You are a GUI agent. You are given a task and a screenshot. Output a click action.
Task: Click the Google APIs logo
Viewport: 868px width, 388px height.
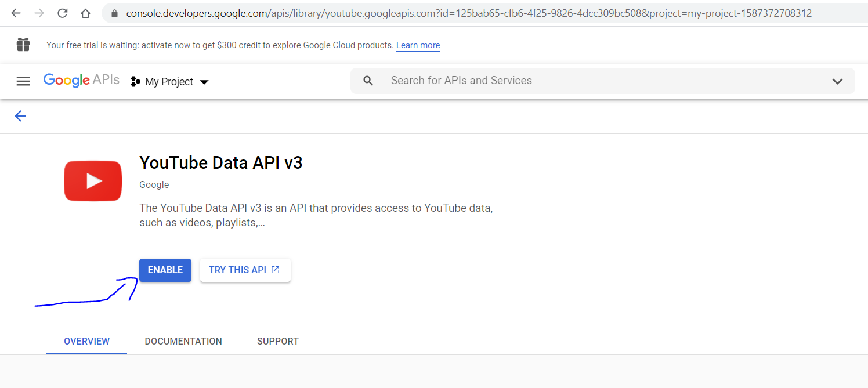click(81, 81)
